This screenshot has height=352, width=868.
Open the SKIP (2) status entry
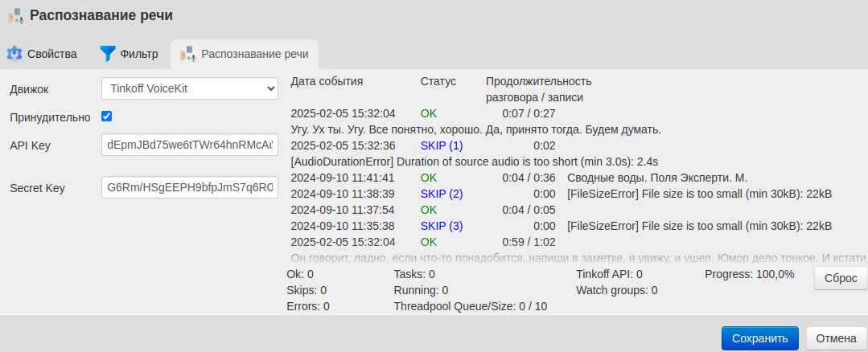pos(442,194)
